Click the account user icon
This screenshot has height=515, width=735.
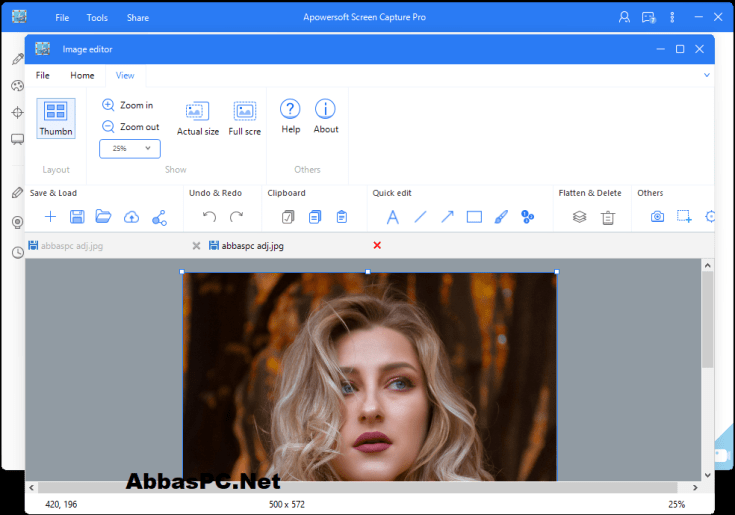[x=624, y=17]
